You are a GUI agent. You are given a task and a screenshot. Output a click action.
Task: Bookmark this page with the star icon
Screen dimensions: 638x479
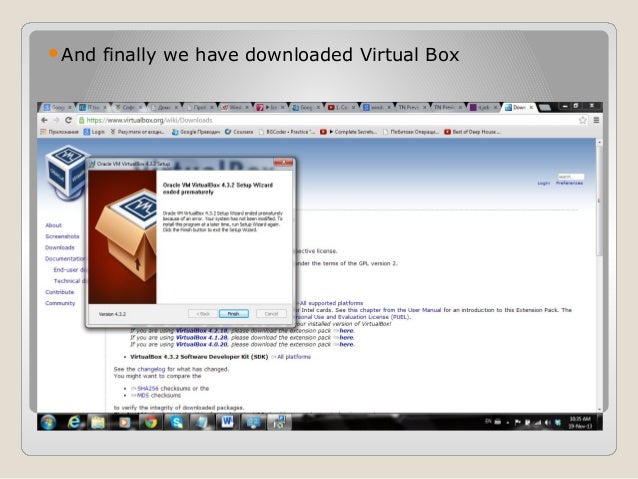tap(583, 120)
